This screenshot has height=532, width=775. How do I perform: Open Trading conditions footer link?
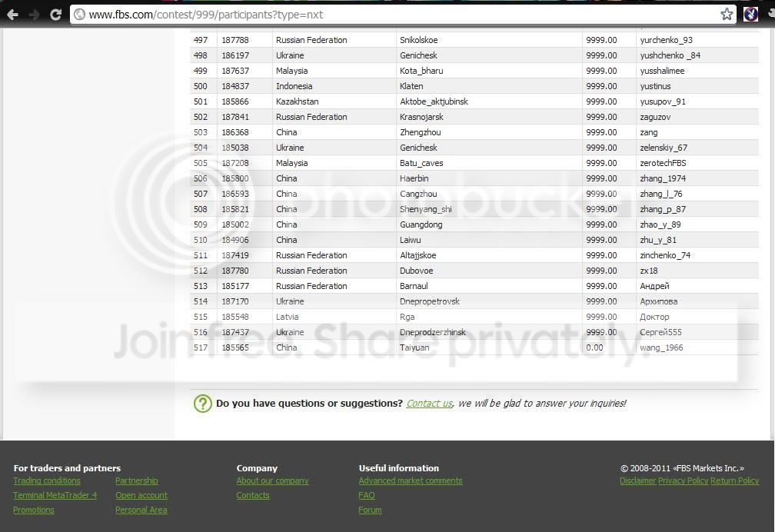pos(46,480)
